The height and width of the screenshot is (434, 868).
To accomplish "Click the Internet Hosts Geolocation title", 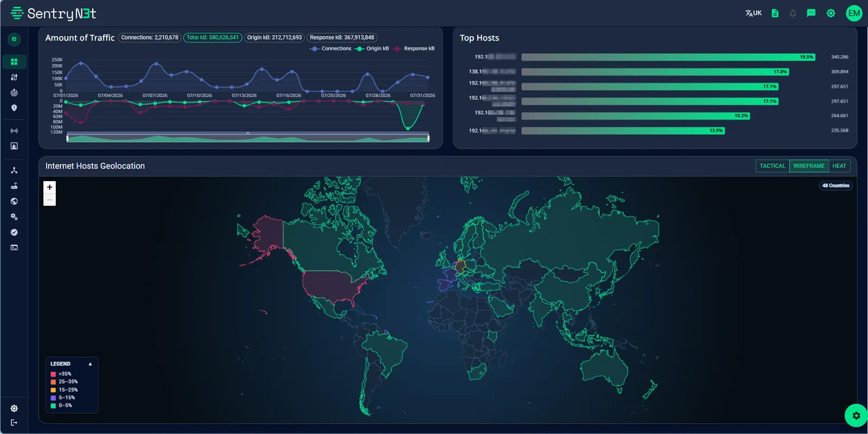I will [x=95, y=166].
